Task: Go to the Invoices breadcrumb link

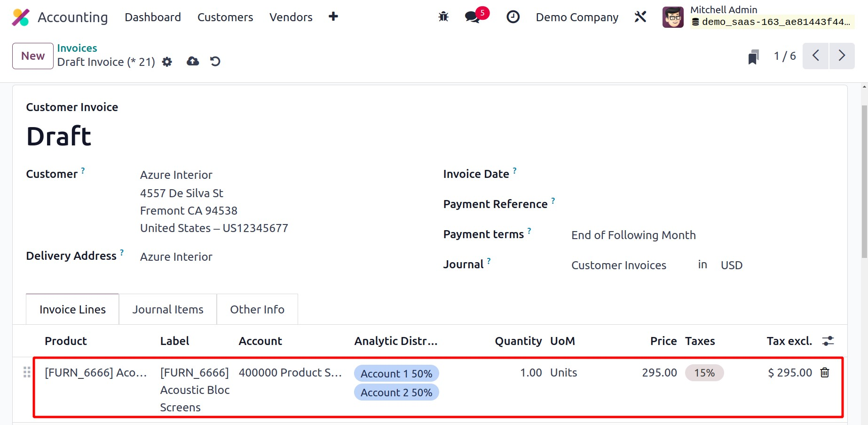Action: click(77, 48)
